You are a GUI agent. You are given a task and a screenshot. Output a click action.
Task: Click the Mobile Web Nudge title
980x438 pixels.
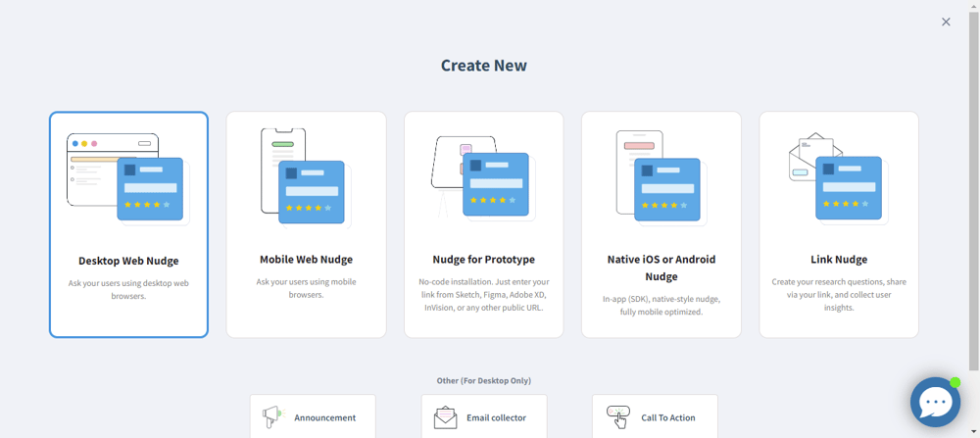click(306, 260)
